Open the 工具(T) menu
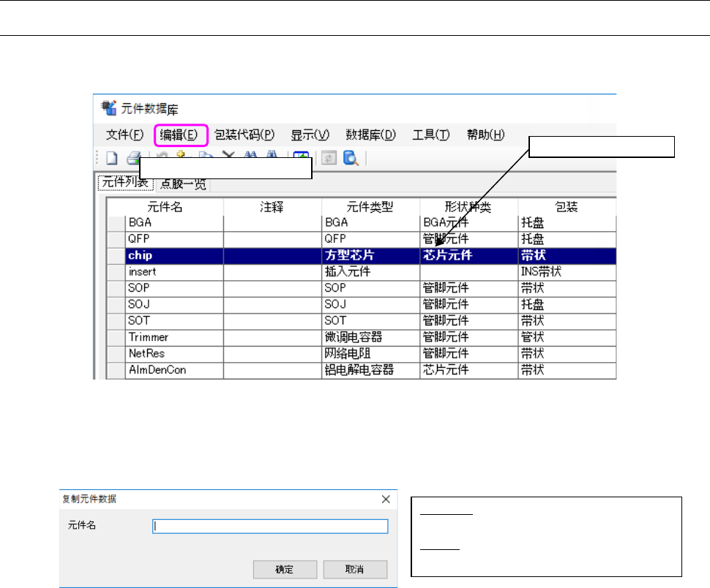The width and height of the screenshot is (710, 588). click(x=431, y=135)
